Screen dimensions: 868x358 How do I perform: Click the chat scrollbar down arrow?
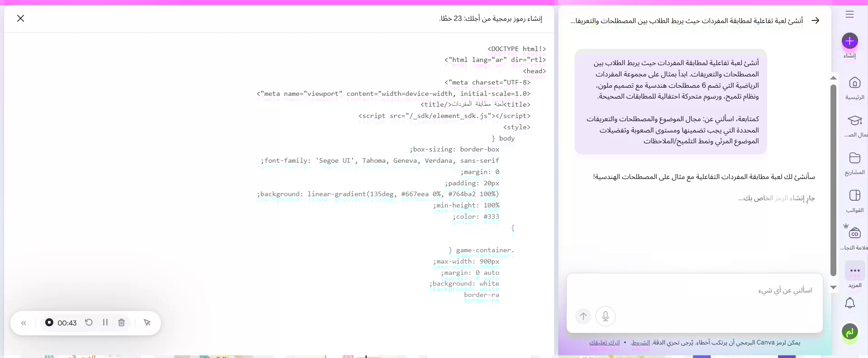[x=834, y=287]
